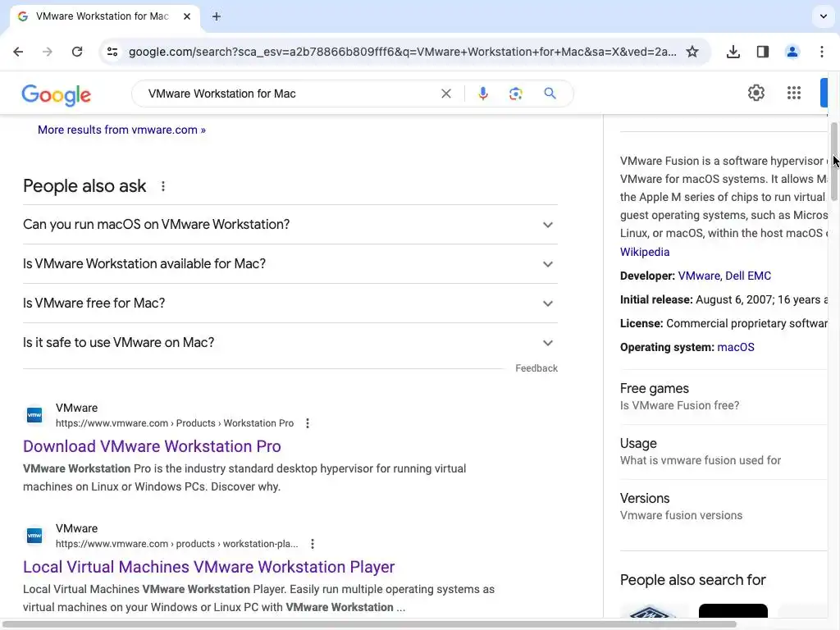840x630 pixels.
Task: Click the vertical page scrollbar thumb
Action: coord(834,162)
